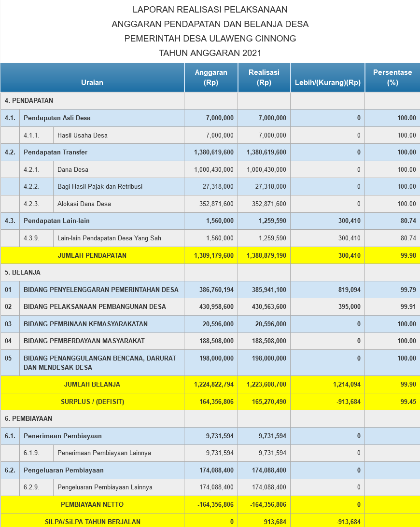The width and height of the screenshot is (420, 527).
Task: Click the Uraian column header
Action: point(92,77)
